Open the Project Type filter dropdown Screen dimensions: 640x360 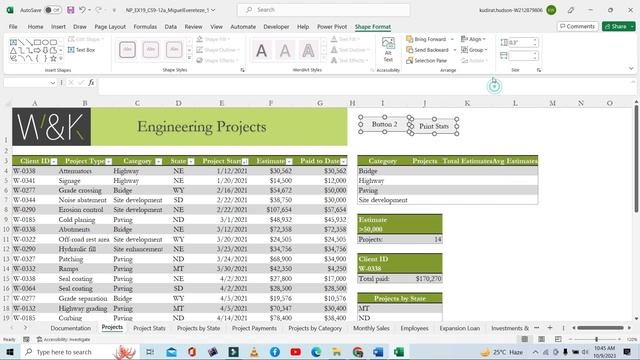click(x=109, y=162)
